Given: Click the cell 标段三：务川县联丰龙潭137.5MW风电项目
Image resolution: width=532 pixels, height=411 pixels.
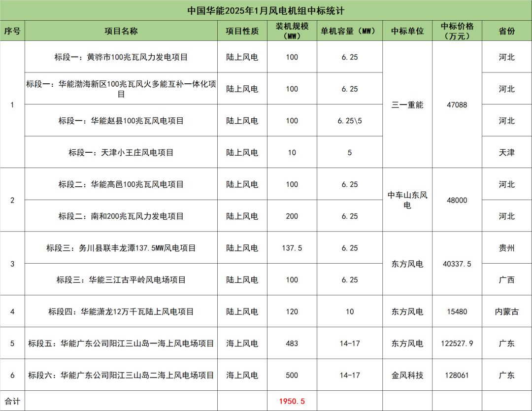Looking at the screenshot, I should [121, 248].
